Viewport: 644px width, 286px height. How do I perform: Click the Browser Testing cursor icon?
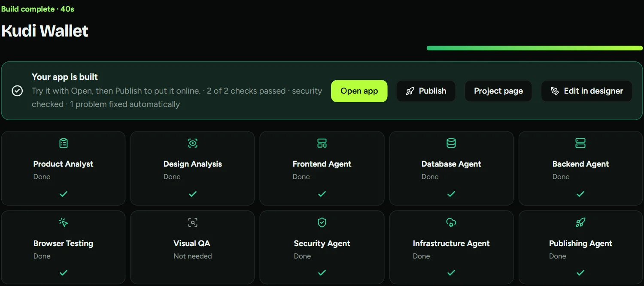tap(64, 222)
